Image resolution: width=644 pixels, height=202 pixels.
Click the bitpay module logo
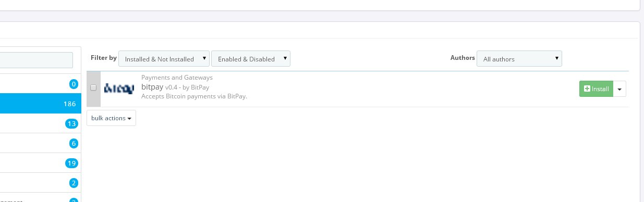click(119, 89)
